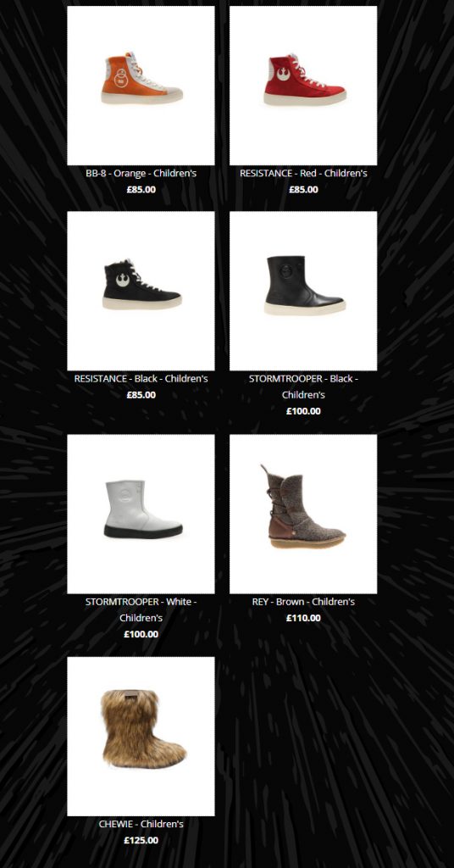Open the red Resistance sneaker image
The image size is (454, 868).
pos(303,86)
